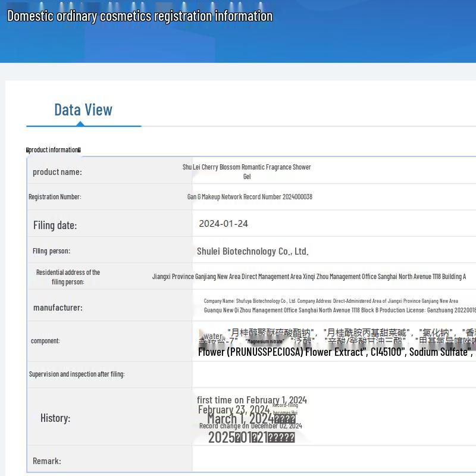The width and height of the screenshot is (476, 476).
Task: Click Shulei Biotechnology Co., Ltd. filing person
Action: [252, 251]
